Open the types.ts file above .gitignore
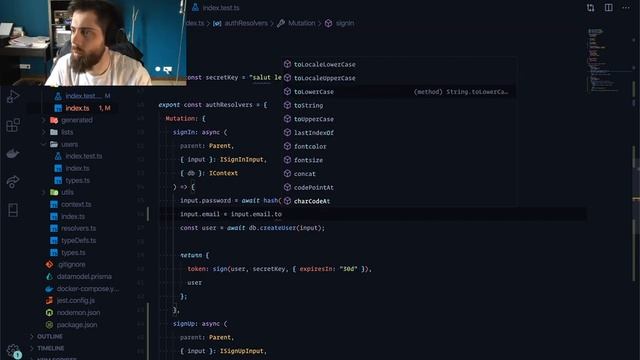 (73, 253)
